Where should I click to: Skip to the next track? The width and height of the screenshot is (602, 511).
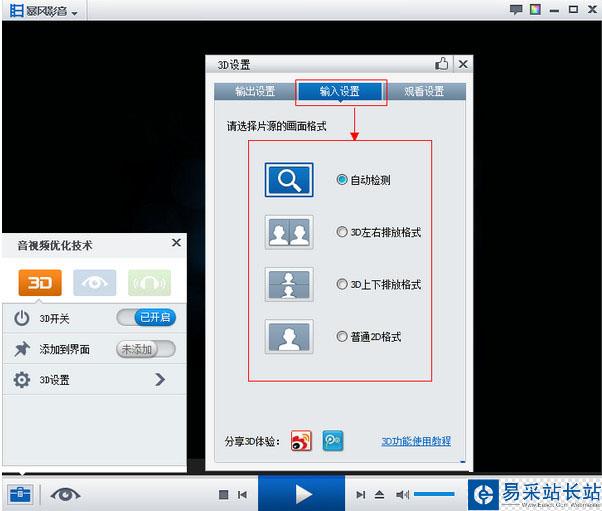(361, 494)
